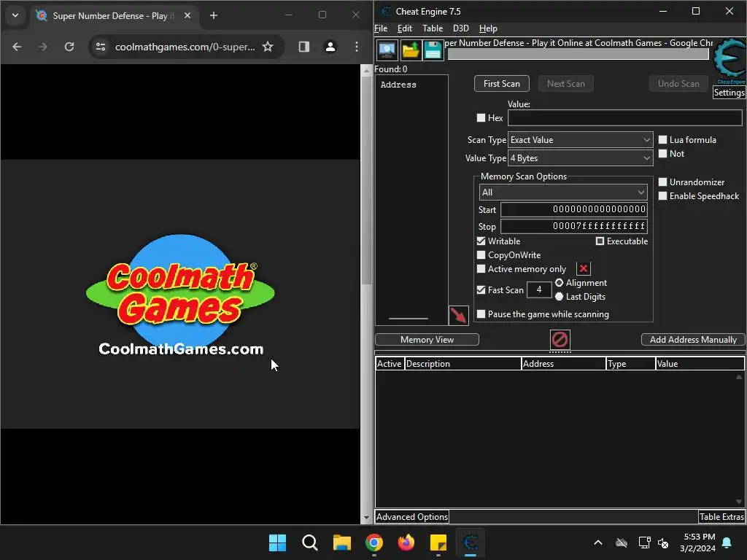The image size is (747, 560).
Task: Switch to Chrome in the taskbar
Action: tap(374, 542)
